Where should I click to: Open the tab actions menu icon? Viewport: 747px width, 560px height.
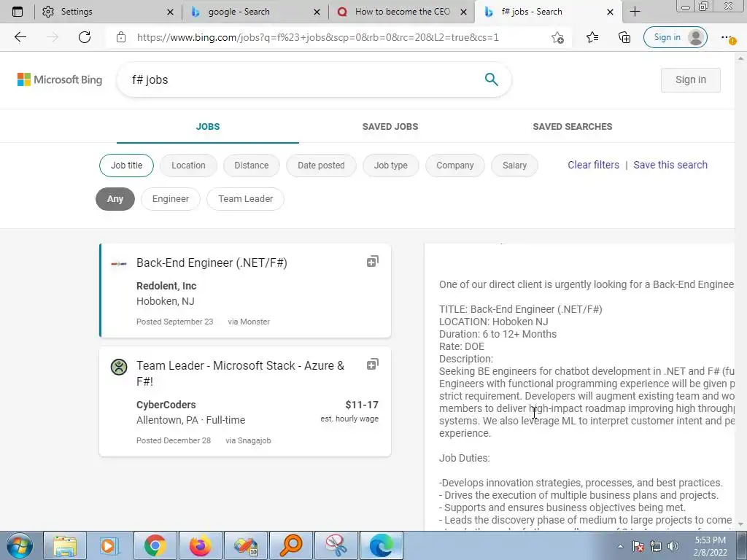pos(18,12)
